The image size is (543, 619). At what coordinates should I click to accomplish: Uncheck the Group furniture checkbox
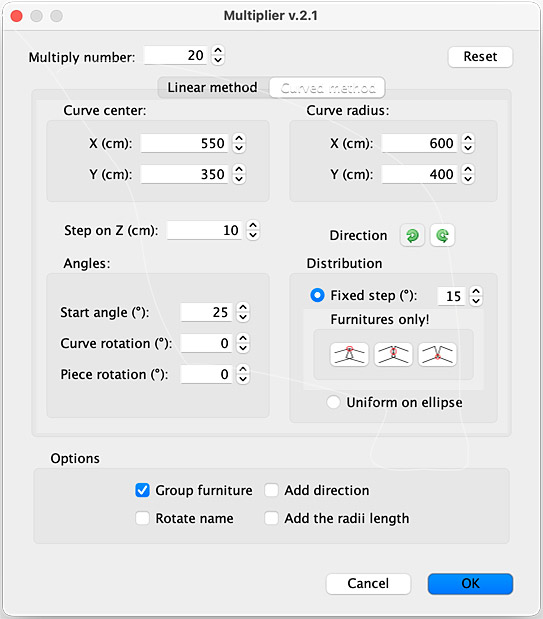click(142, 490)
